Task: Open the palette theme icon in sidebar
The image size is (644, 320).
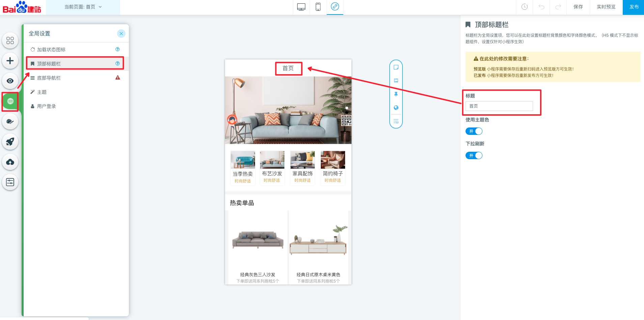Action: 10,121
